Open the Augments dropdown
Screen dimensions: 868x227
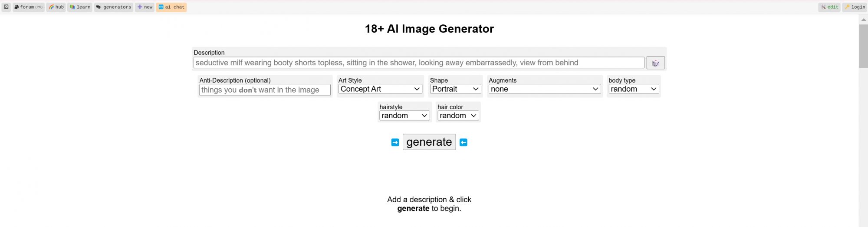545,89
